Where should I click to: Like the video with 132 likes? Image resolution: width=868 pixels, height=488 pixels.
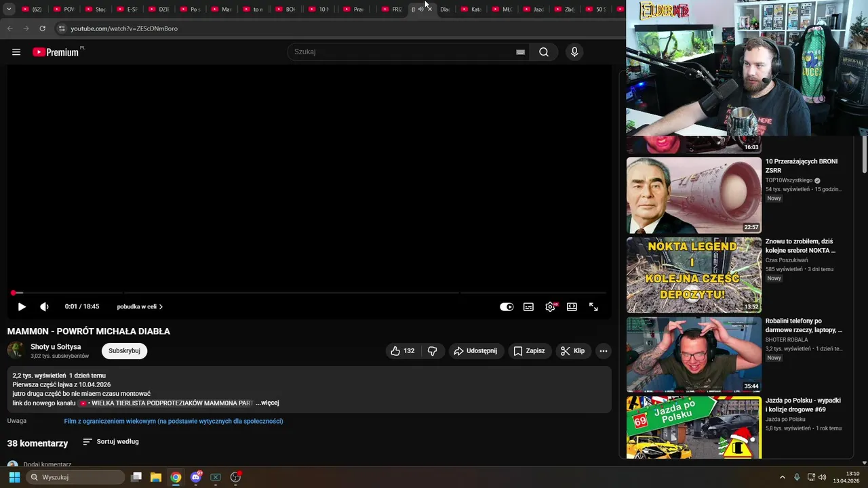[402, 351]
